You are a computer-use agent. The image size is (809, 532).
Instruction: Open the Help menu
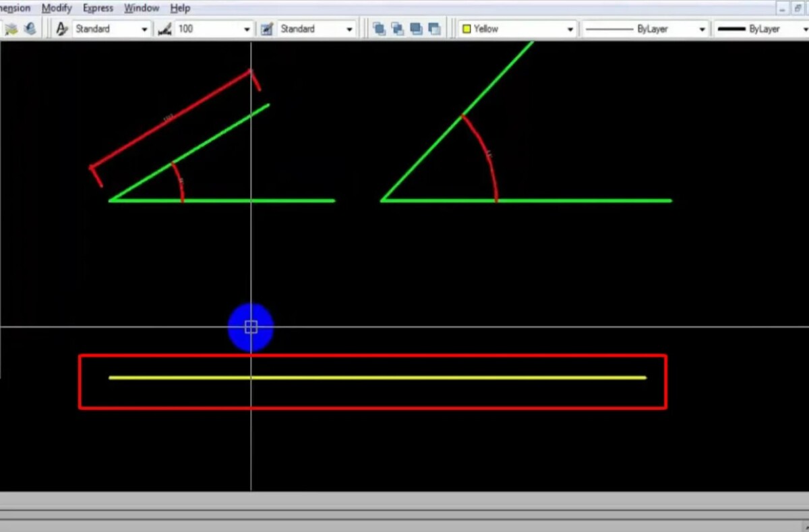point(179,7)
